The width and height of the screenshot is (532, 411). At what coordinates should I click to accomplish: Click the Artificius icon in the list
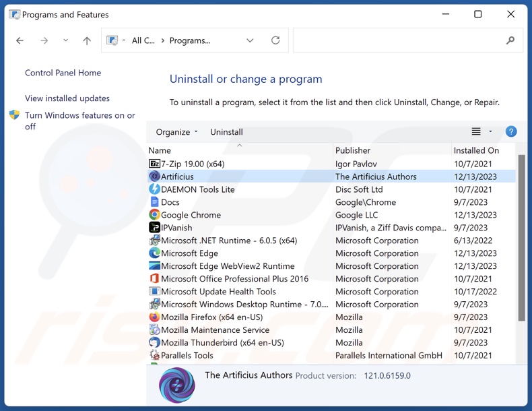(154, 177)
